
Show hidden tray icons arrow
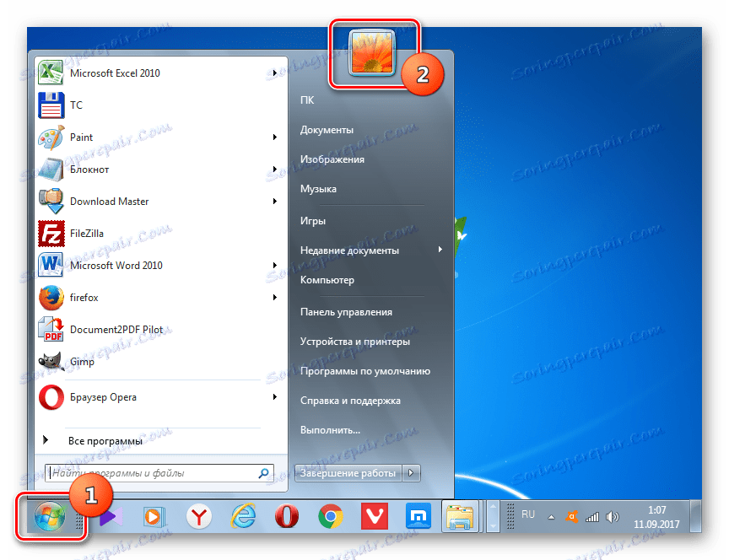(x=551, y=517)
